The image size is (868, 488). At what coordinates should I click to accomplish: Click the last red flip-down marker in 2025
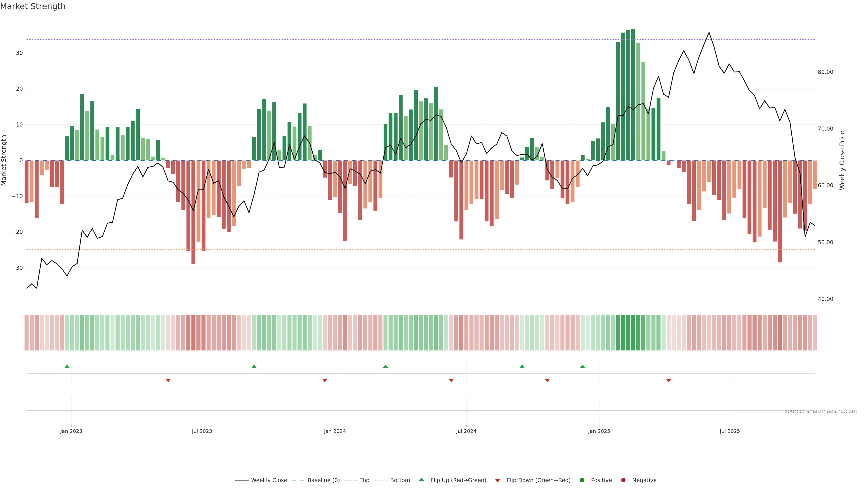coord(669,380)
